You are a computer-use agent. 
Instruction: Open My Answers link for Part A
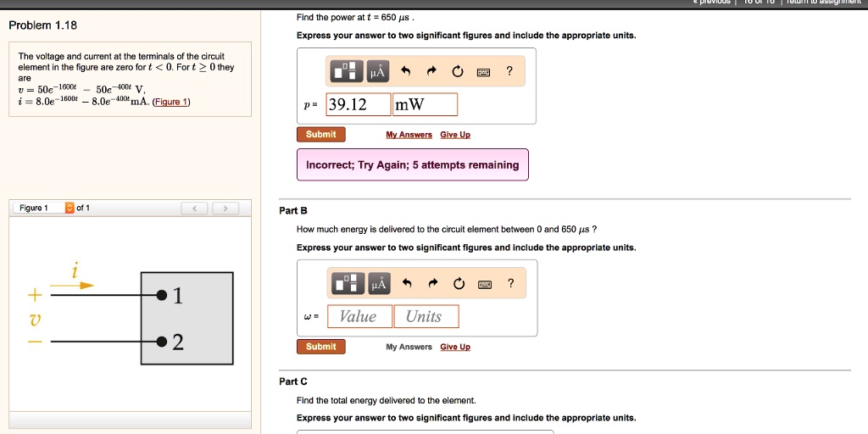(x=409, y=135)
